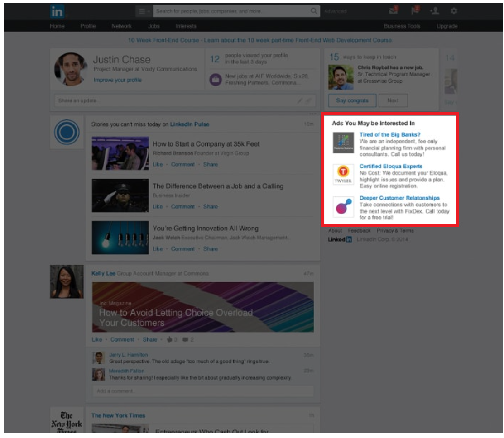Open the About footer link

coord(335,231)
